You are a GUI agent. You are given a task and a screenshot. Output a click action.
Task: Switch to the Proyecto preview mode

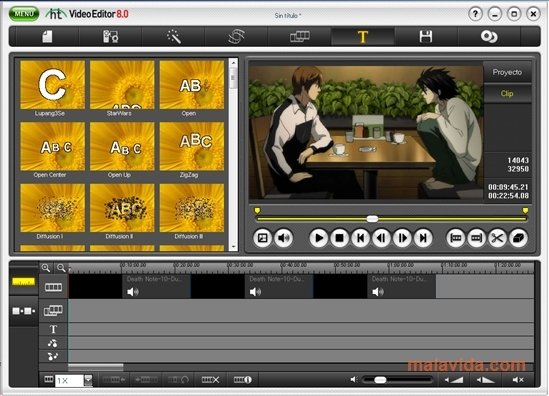507,72
